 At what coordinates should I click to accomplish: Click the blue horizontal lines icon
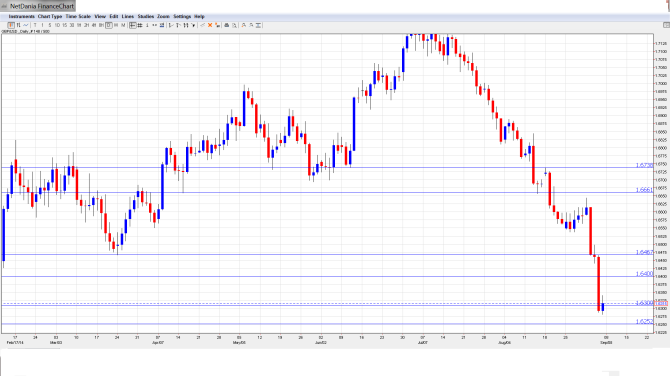tap(162, 25)
